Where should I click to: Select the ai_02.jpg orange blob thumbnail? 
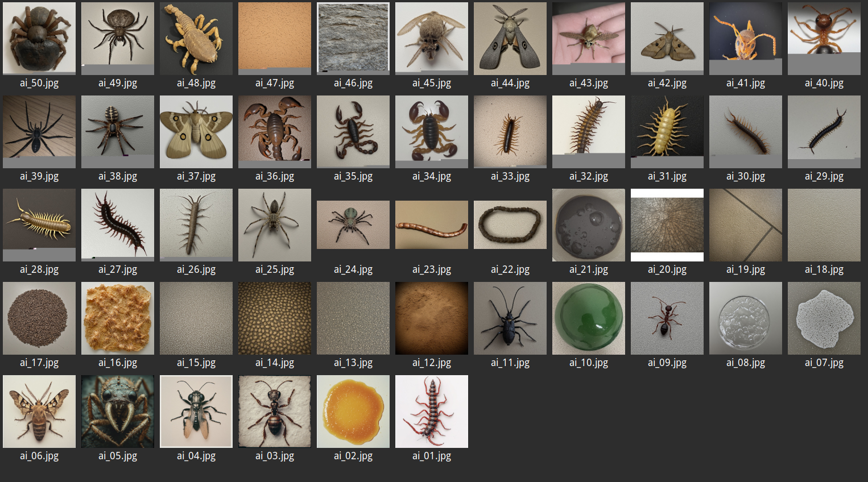click(353, 412)
